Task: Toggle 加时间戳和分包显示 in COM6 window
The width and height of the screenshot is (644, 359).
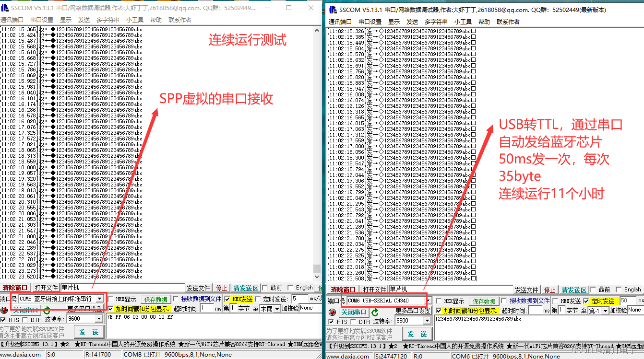Action: click(439, 311)
